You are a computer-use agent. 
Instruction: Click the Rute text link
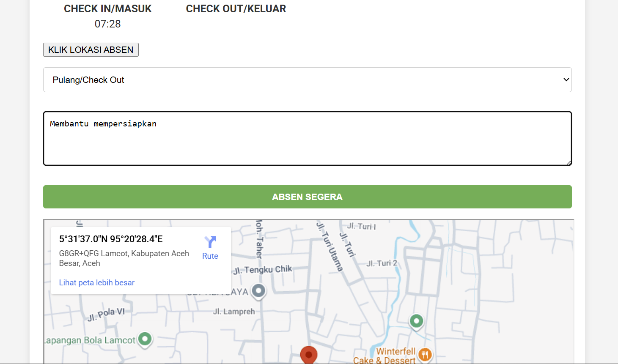point(210,256)
